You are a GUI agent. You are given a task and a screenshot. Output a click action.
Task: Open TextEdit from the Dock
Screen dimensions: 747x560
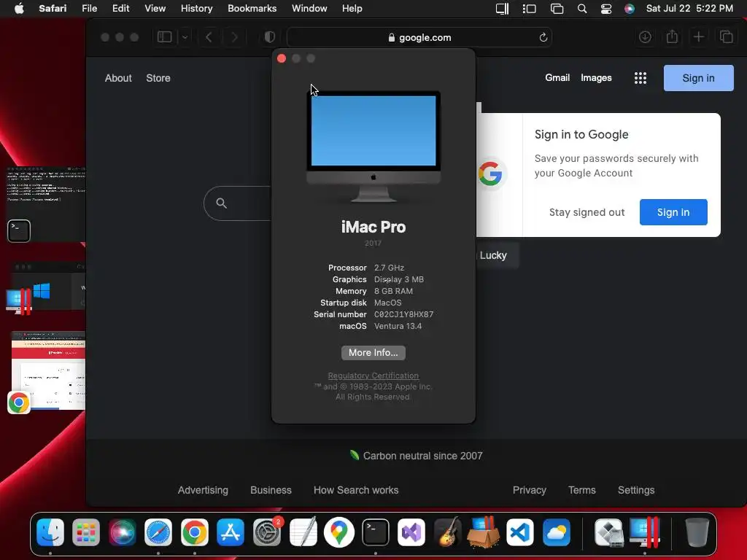point(303,532)
